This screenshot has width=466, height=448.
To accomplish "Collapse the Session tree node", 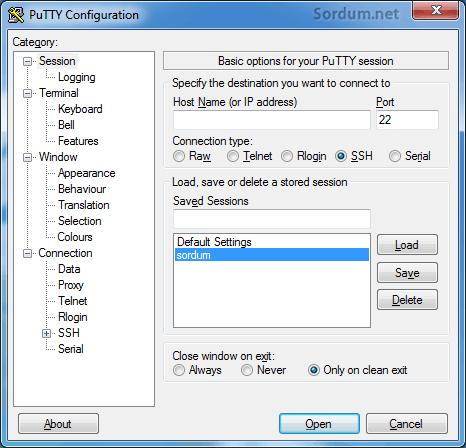I will coord(27,61).
